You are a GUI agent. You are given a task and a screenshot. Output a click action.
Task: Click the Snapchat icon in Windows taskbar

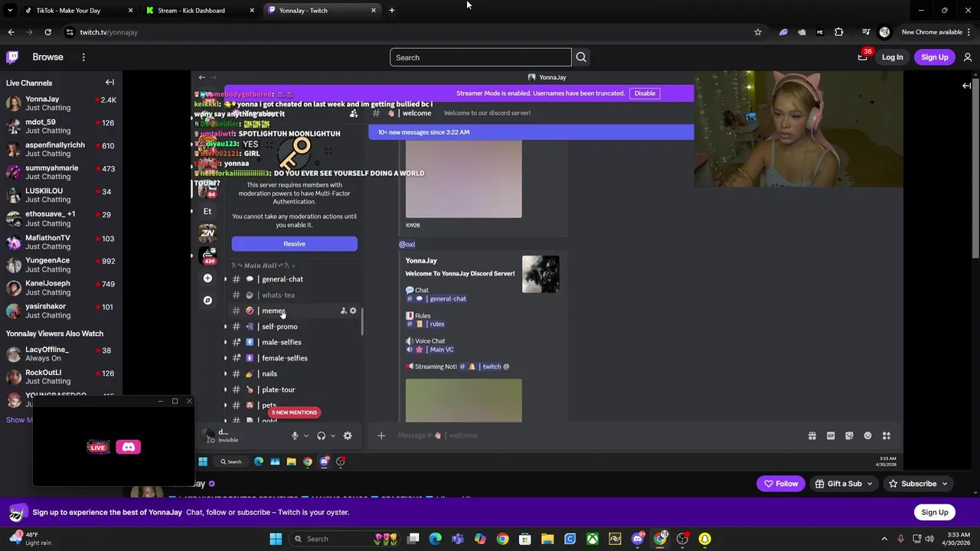tap(704, 539)
